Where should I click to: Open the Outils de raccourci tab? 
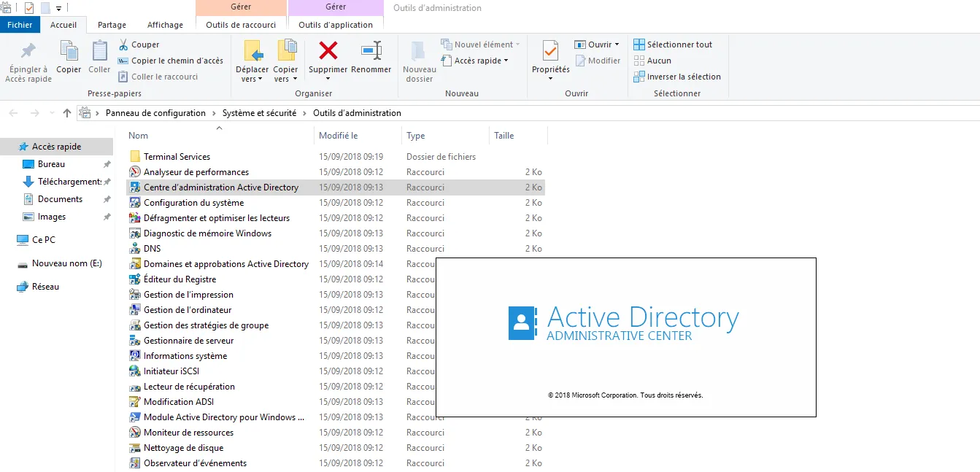coord(241,25)
